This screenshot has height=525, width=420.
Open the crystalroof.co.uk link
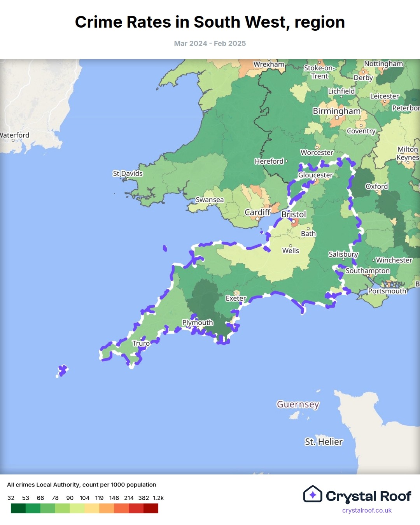(367, 510)
